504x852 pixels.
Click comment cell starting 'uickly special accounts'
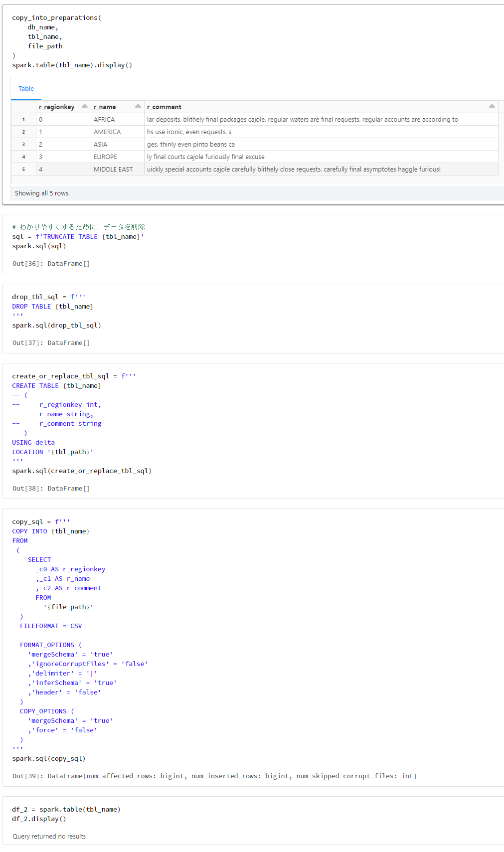pos(321,170)
